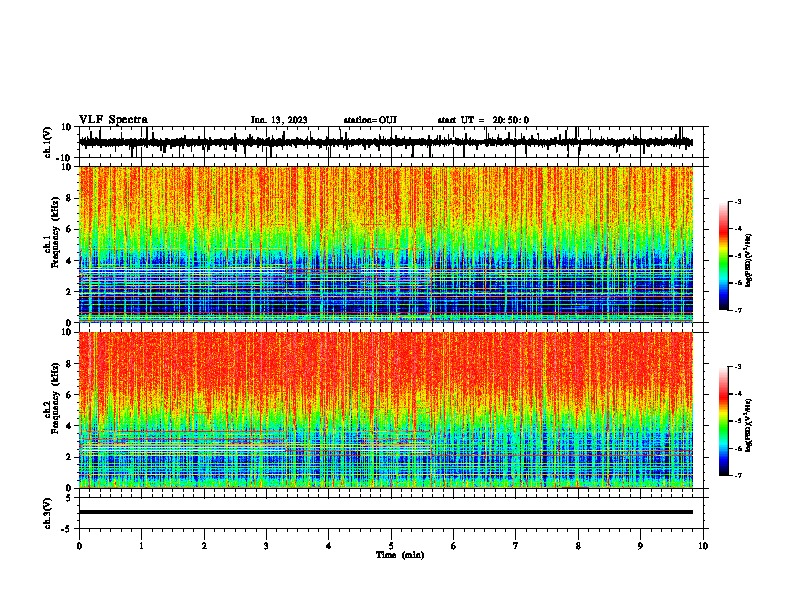
Task: Click the ch.2 color bar "-7" label
Action: pos(738,475)
